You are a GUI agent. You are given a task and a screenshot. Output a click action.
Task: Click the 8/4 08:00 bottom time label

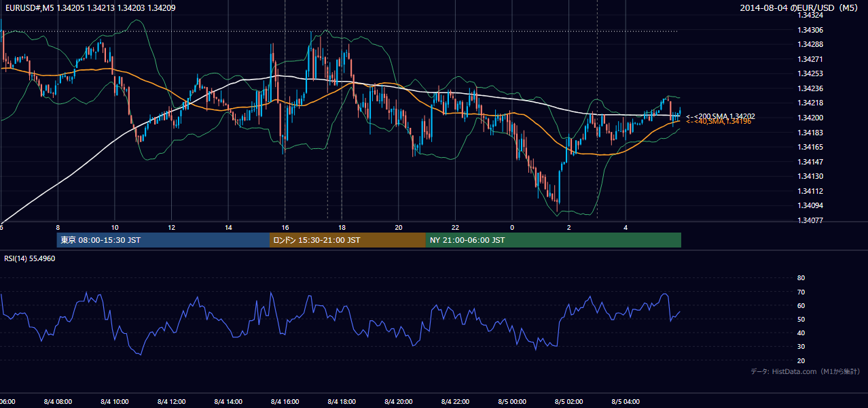tap(58, 401)
